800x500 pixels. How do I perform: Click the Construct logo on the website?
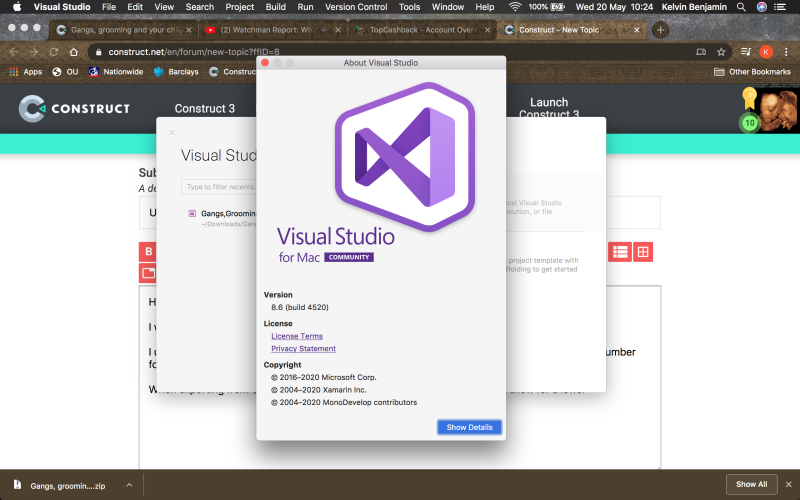click(x=74, y=108)
